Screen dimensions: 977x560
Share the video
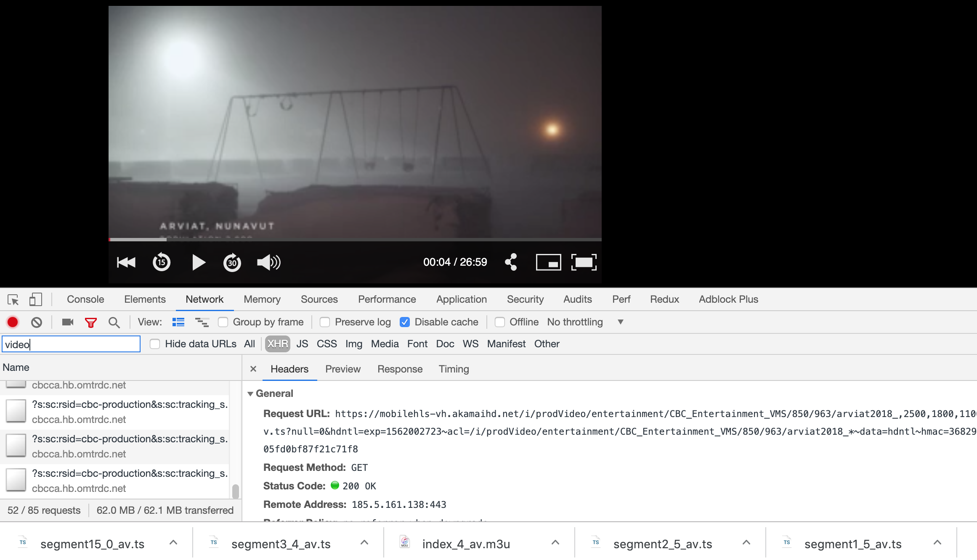[x=511, y=262]
